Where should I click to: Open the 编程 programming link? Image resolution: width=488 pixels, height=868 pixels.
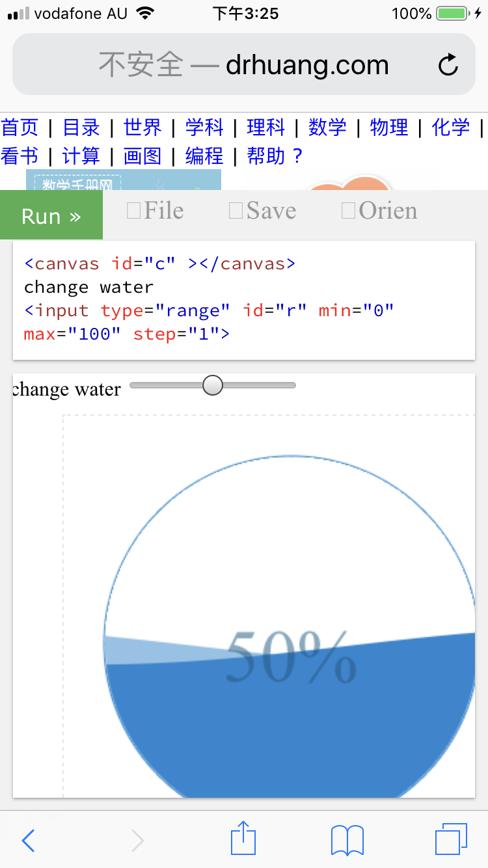(204, 156)
